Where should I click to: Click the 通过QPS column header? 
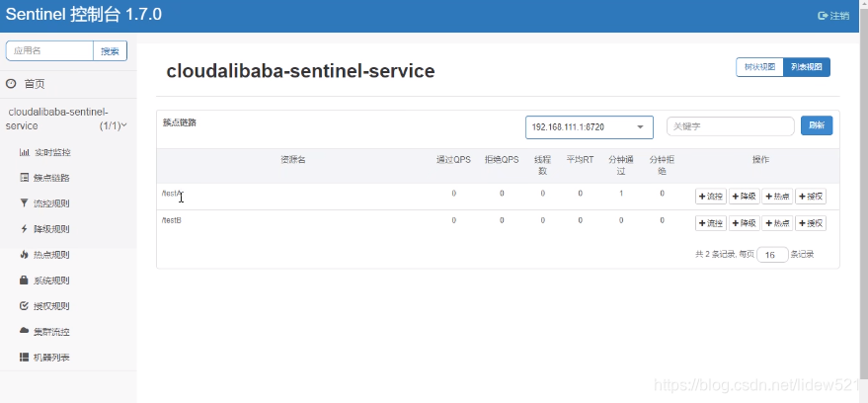pos(453,159)
